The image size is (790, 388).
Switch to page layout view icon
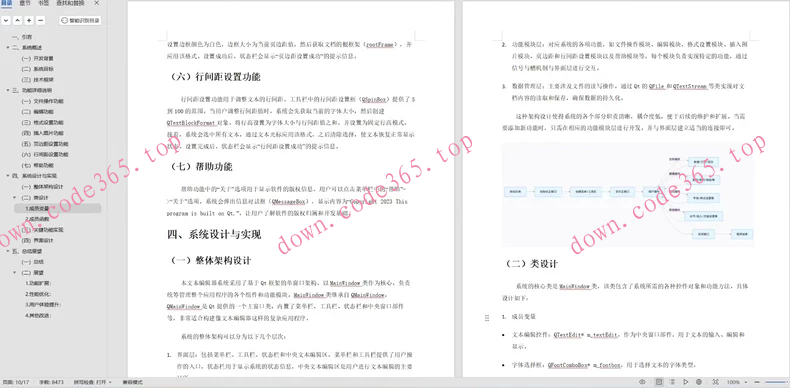[x=659, y=382]
